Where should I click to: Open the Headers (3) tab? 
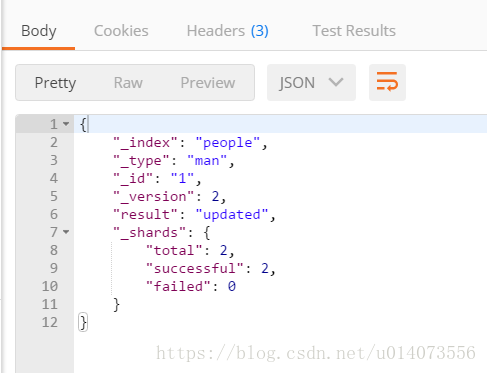[x=227, y=31]
